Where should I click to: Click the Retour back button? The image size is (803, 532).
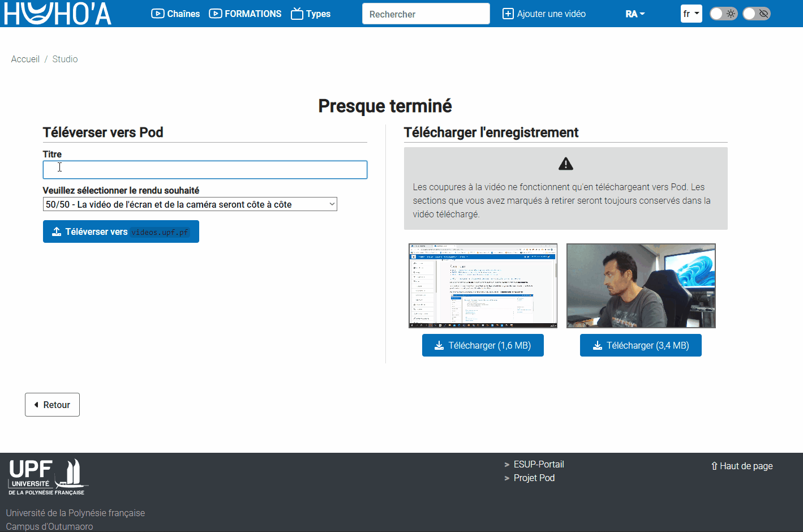point(52,405)
